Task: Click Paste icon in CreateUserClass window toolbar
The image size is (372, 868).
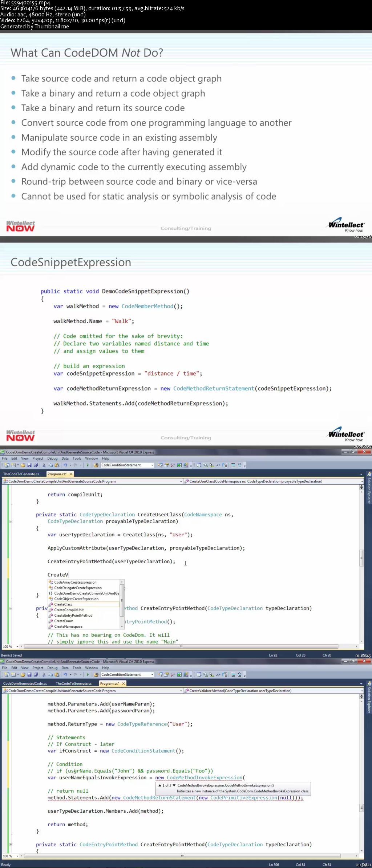Action: (x=57, y=465)
